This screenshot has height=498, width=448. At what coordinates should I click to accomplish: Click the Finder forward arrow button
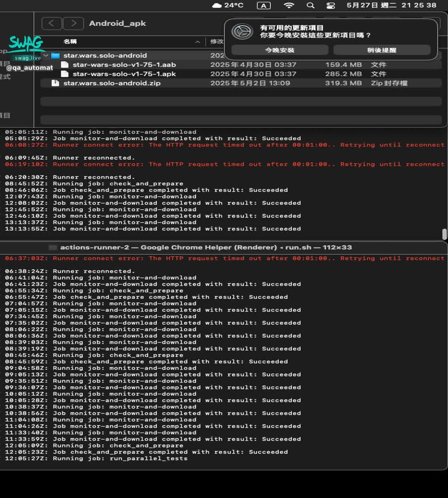tap(73, 23)
